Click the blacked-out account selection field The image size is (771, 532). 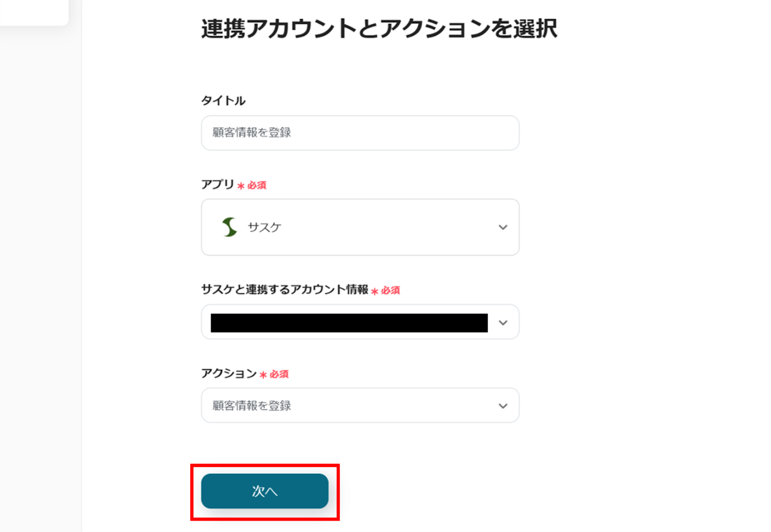pos(349,322)
